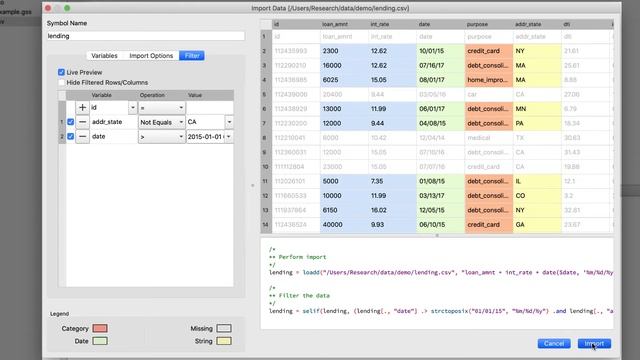The width and height of the screenshot is (640, 360).
Task: Open Not Equals operation dropdown
Action: pyautogui.click(x=162, y=122)
